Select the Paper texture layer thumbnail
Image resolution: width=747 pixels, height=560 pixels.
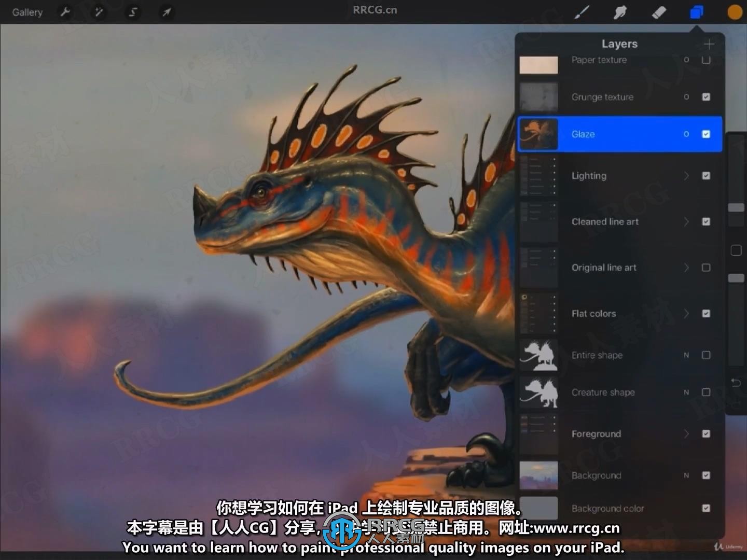point(539,64)
